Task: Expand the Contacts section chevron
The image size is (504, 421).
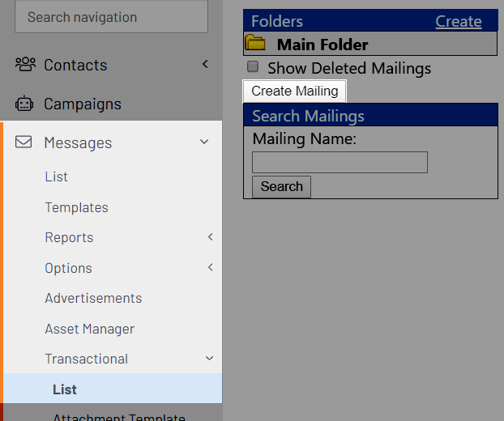Action: click(x=205, y=64)
